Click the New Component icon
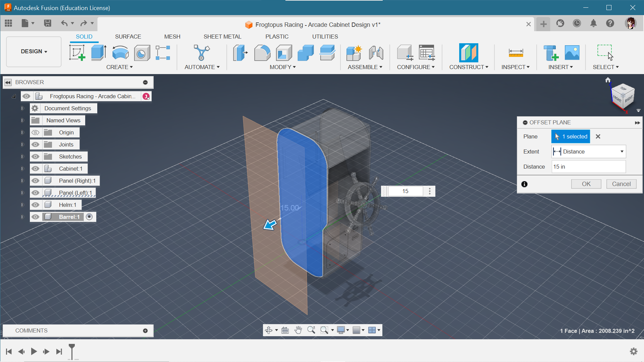The height and width of the screenshot is (362, 644). 354,53
